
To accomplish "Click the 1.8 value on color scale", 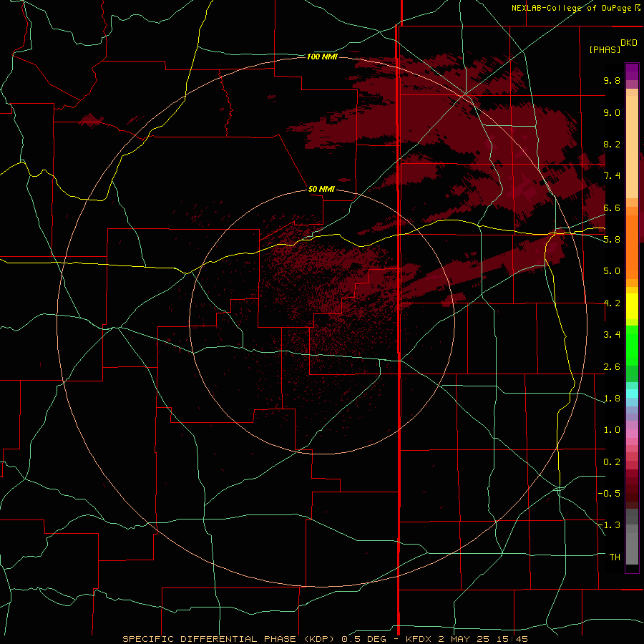I will (x=612, y=399).
